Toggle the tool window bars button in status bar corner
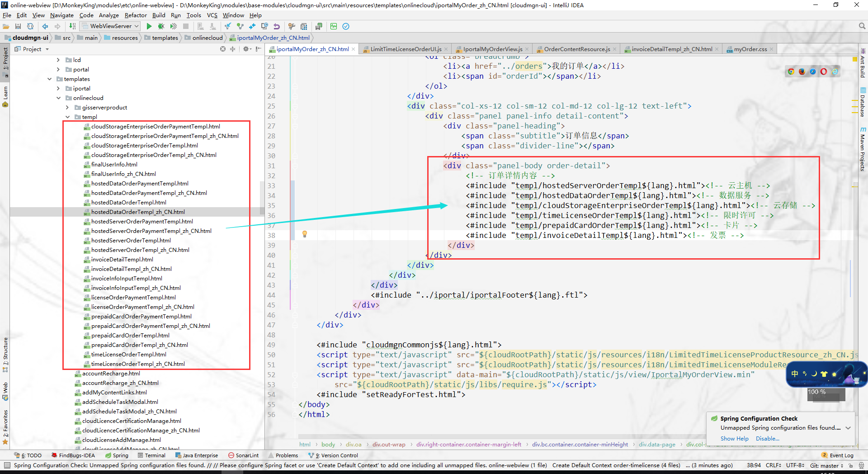 [x=7, y=465]
